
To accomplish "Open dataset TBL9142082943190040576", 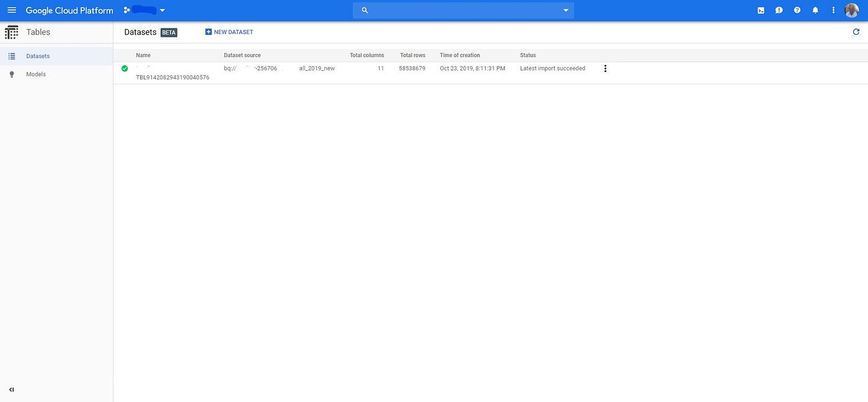I will pyautogui.click(x=172, y=77).
